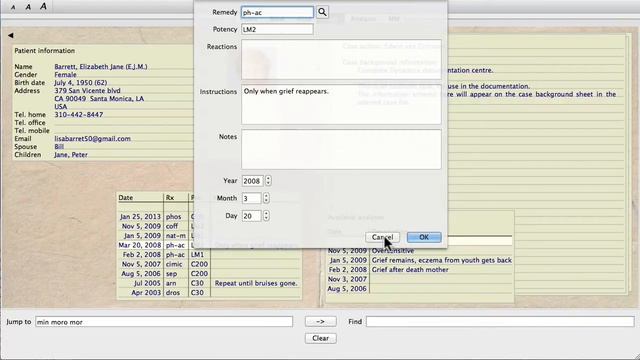Focus the Potency field containing LM2
Image resolution: width=640 pixels, height=360 pixels.
277,29
